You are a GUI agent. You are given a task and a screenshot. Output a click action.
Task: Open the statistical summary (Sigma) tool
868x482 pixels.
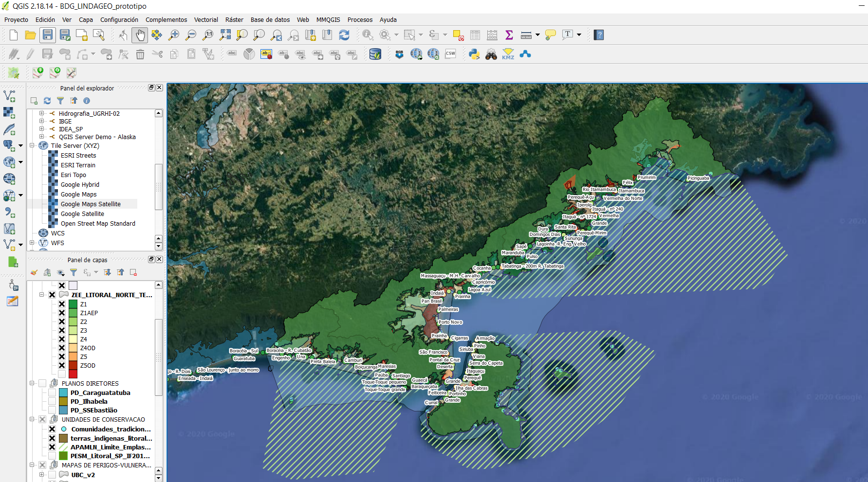tap(509, 35)
